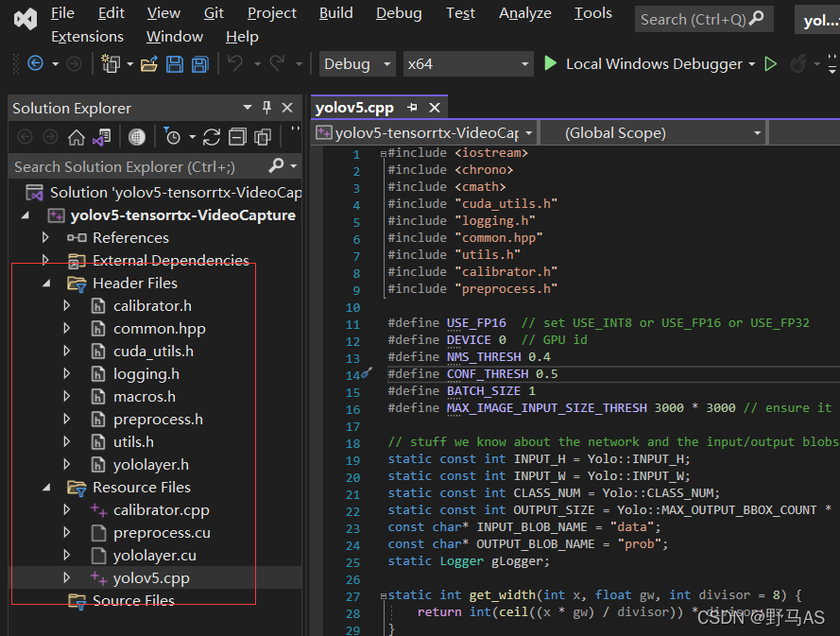
Task: Open the Extensions menu
Action: pyautogui.click(x=87, y=37)
